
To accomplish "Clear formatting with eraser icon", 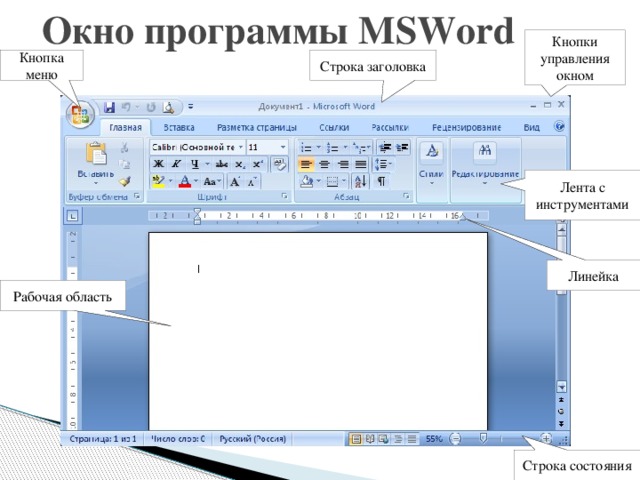I will [x=280, y=164].
